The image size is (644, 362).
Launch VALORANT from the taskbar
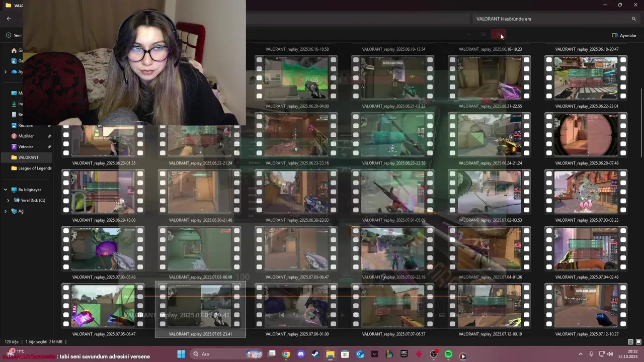coord(375,354)
